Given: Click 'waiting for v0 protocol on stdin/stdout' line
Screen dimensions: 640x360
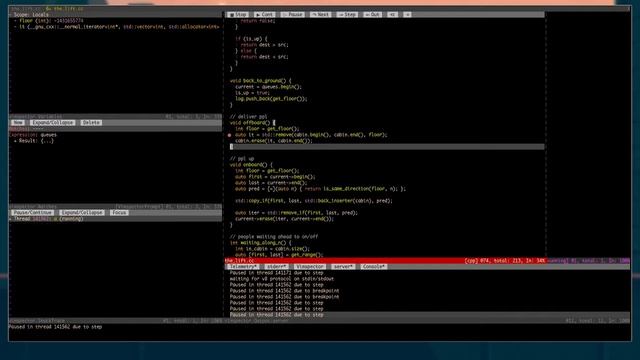Looking at the screenshot, I should click(x=282, y=279).
